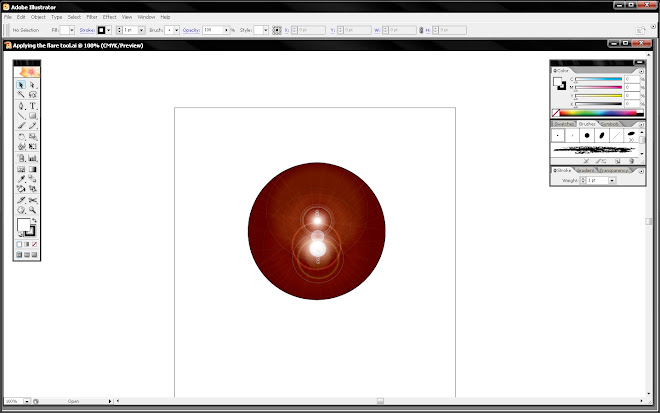Select the large round calligraphic brush

586,136
